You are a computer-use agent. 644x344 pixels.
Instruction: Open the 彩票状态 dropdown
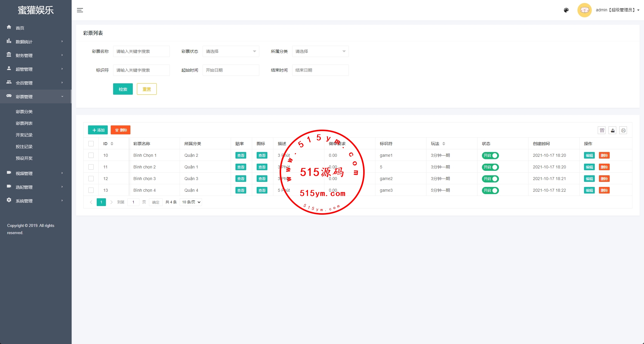pyautogui.click(x=231, y=51)
